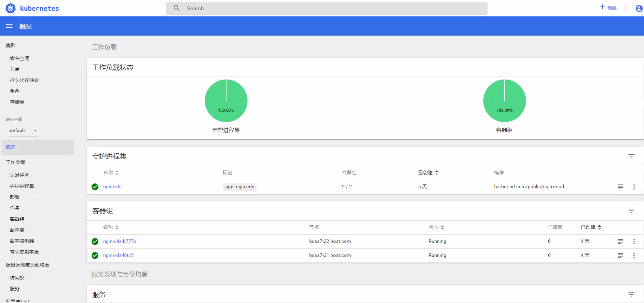The image size is (644, 303).
Task: Click the plus create icon
Action: (602, 7)
